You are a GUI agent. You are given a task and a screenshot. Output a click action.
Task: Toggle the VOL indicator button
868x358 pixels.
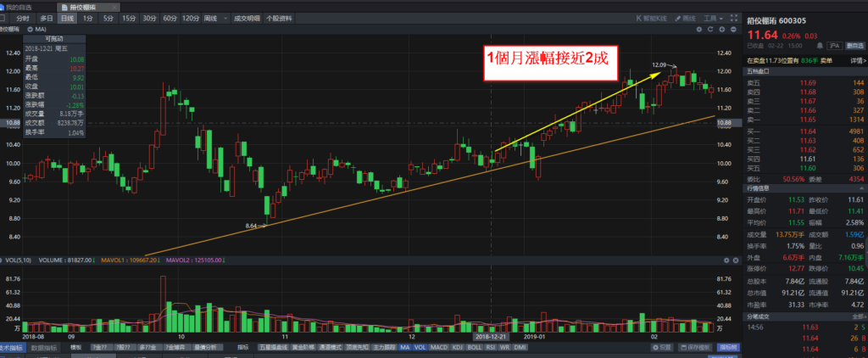tap(420, 348)
